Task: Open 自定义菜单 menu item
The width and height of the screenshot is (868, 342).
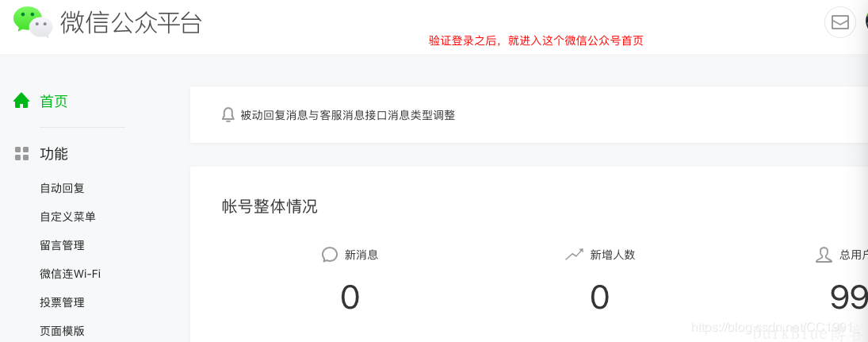Action: (x=67, y=217)
